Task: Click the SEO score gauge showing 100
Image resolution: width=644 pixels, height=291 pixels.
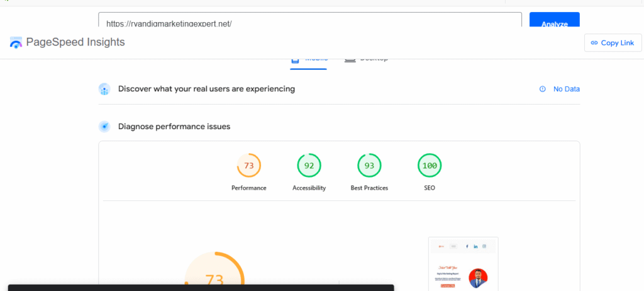Action: pos(430,166)
